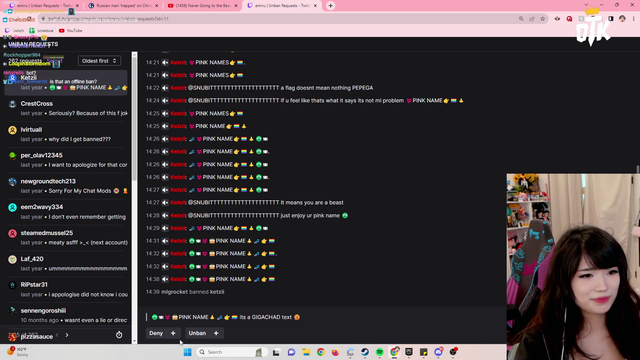Select sennengoroshiii unban request
The width and height of the screenshot is (640, 360).
(67, 315)
